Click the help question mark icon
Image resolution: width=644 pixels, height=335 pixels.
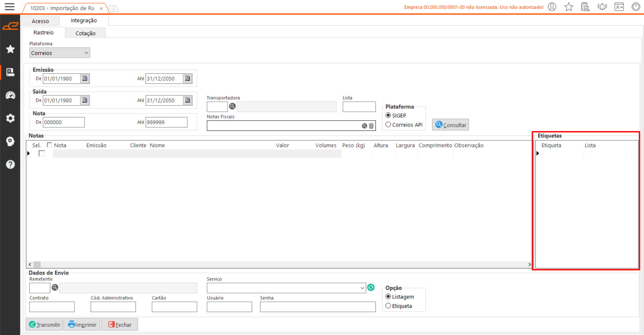tap(10, 164)
